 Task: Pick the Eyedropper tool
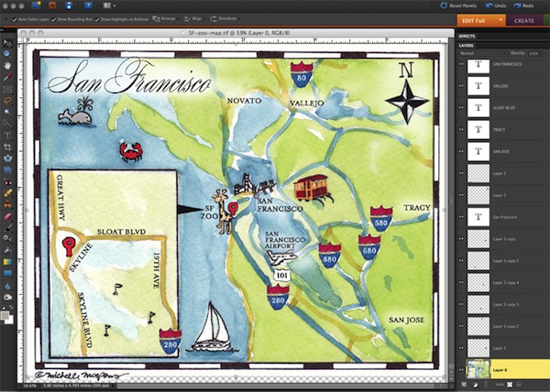(8, 78)
